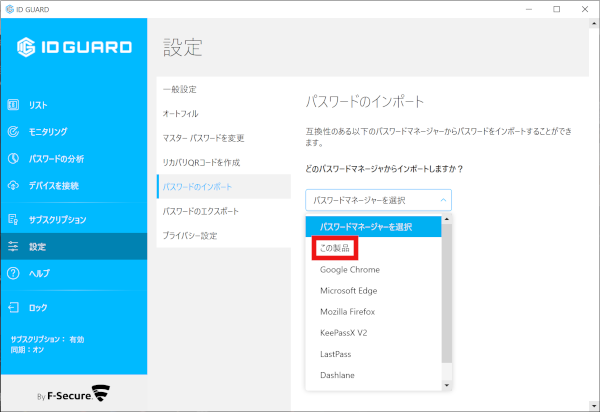
Task: Click the dropdown list scrollbar thumb
Action: (447, 293)
